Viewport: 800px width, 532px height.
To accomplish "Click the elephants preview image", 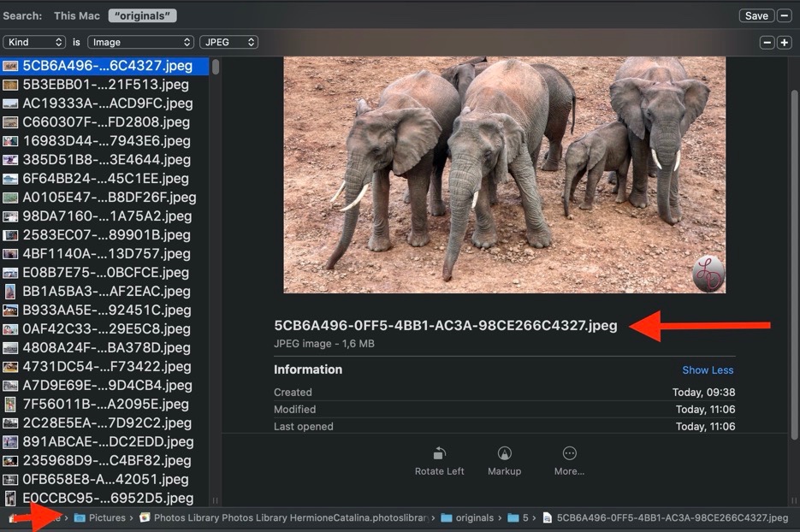I will 504,175.
